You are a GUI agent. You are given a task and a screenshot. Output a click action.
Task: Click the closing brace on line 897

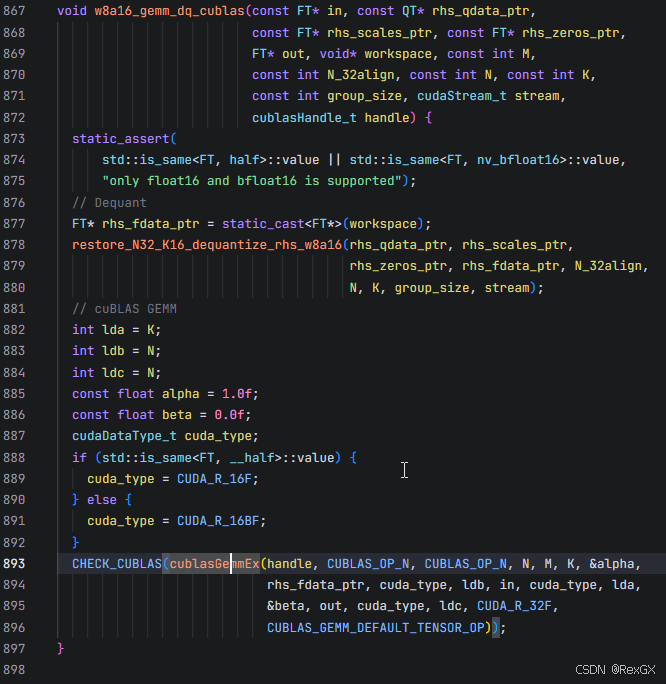61,649
